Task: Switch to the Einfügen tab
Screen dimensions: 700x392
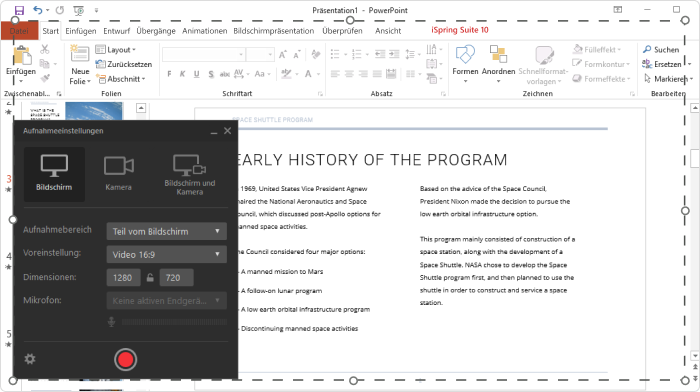Action: coord(81,31)
